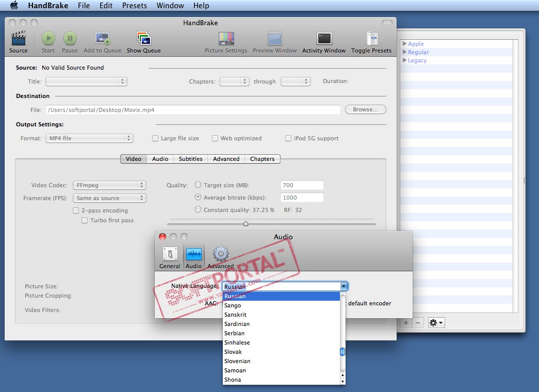
Task: Select the Constant quality radio button
Action: [198, 209]
